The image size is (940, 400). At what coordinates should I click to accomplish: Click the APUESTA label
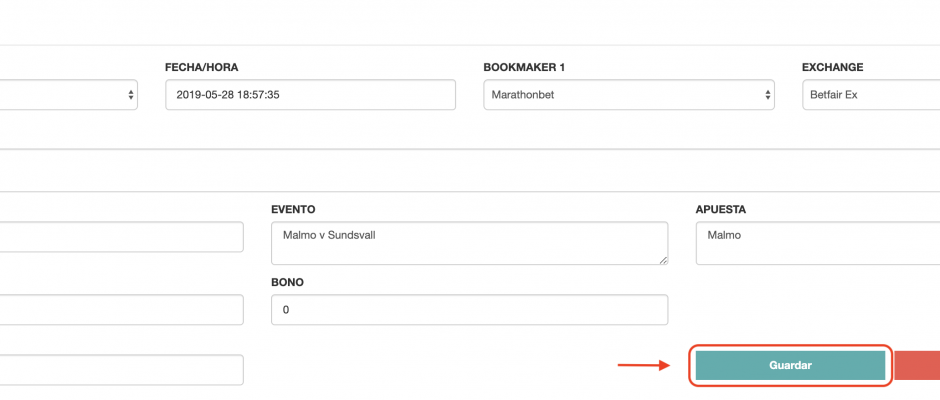click(x=721, y=209)
